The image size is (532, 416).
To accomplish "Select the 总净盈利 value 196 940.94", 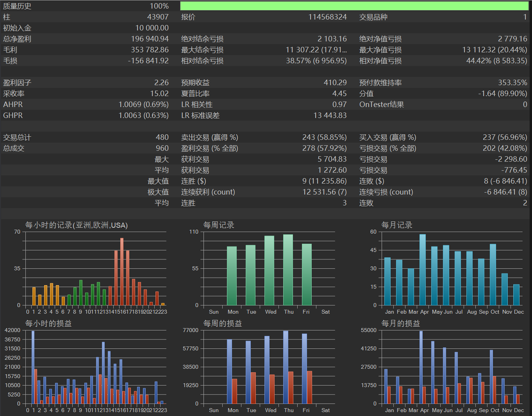I will tap(150, 39).
